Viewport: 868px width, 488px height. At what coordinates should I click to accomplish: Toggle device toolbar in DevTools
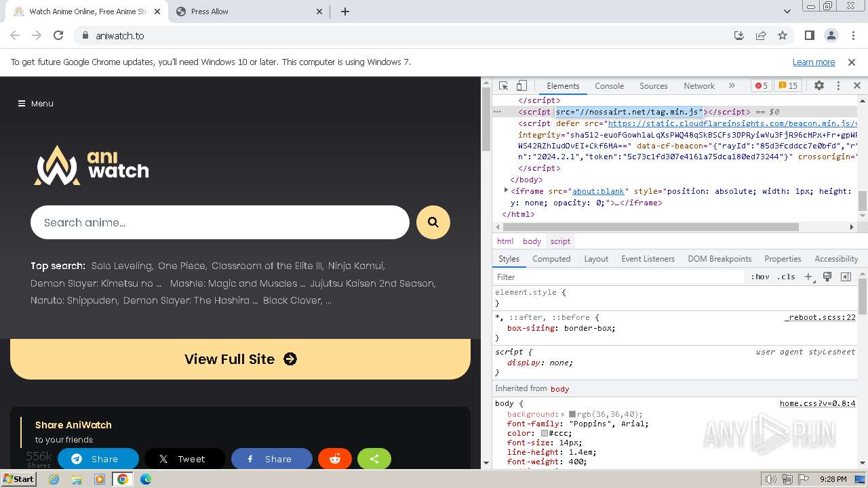click(521, 86)
